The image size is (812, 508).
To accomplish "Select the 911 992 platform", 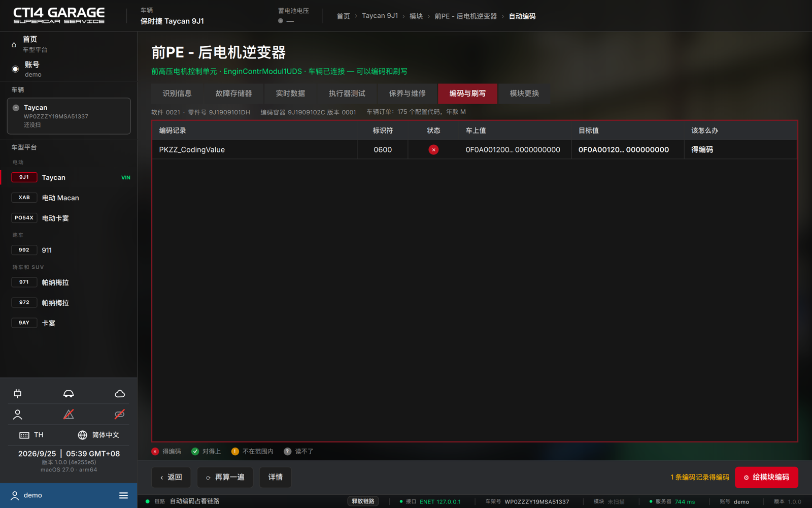I will [69, 250].
